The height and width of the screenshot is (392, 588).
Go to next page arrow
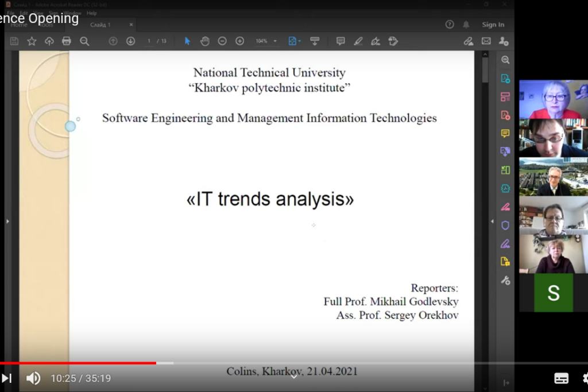point(130,41)
